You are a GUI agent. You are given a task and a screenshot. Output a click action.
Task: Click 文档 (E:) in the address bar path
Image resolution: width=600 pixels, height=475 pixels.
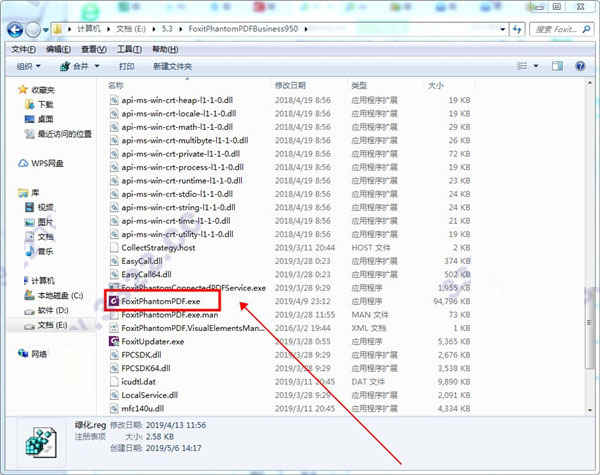(x=131, y=29)
